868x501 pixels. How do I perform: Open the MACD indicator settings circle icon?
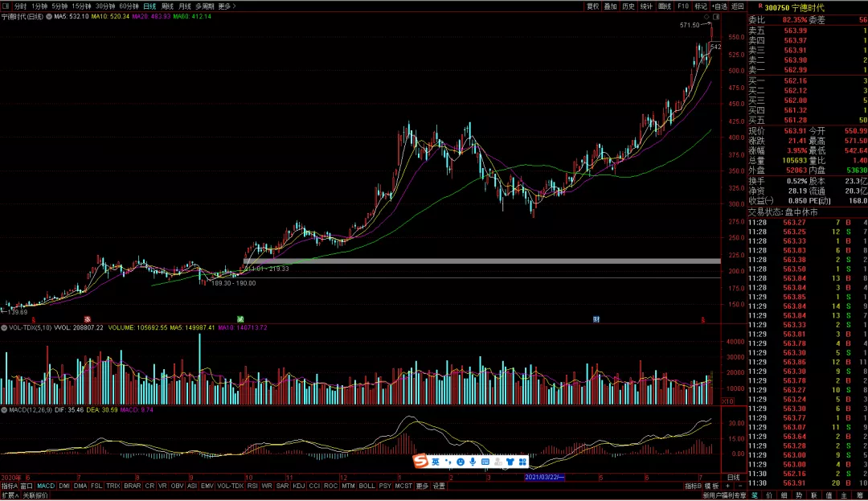(4, 410)
